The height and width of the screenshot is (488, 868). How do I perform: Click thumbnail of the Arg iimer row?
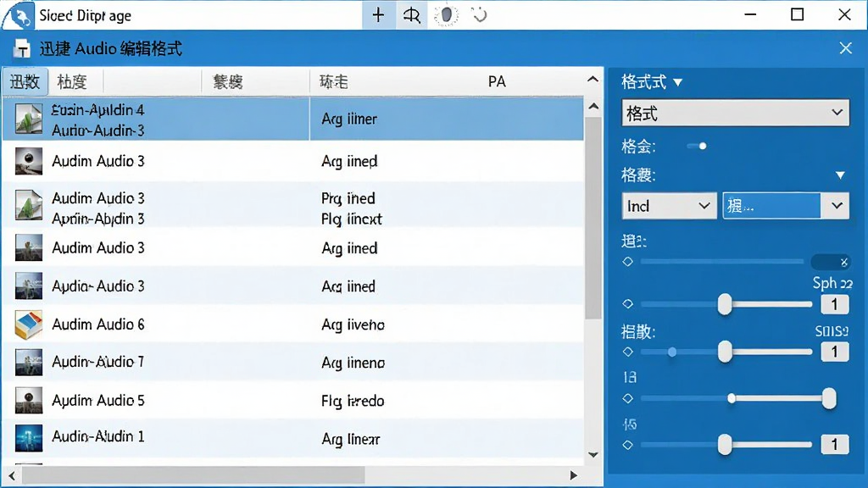[29, 119]
